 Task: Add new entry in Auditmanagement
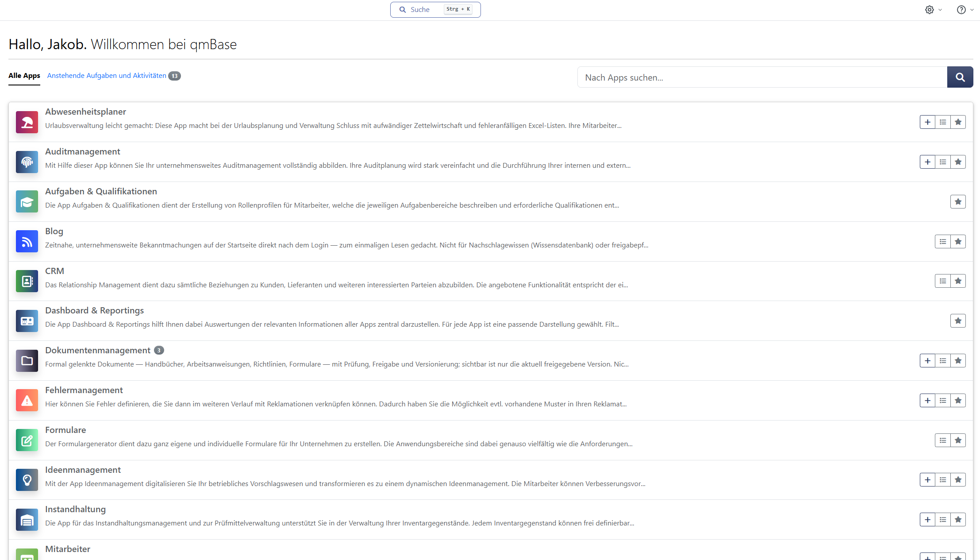(927, 162)
